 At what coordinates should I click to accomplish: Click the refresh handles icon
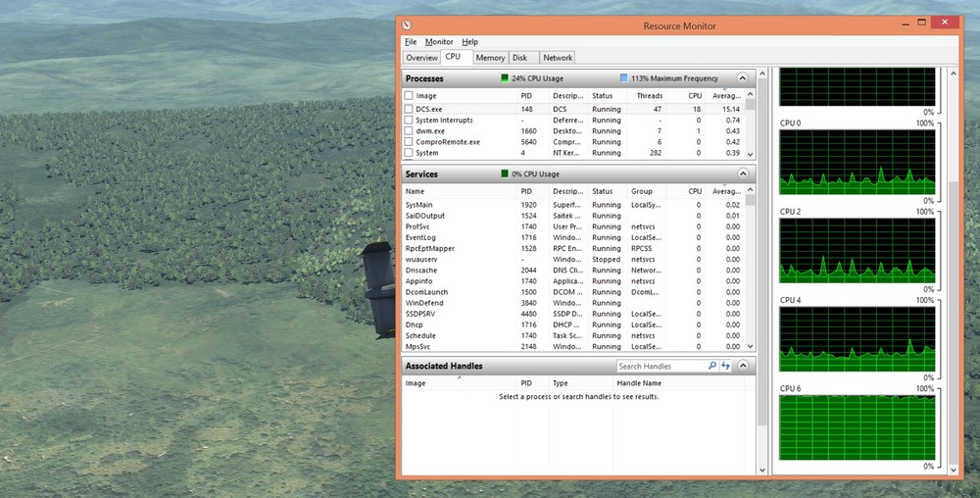click(x=726, y=366)
